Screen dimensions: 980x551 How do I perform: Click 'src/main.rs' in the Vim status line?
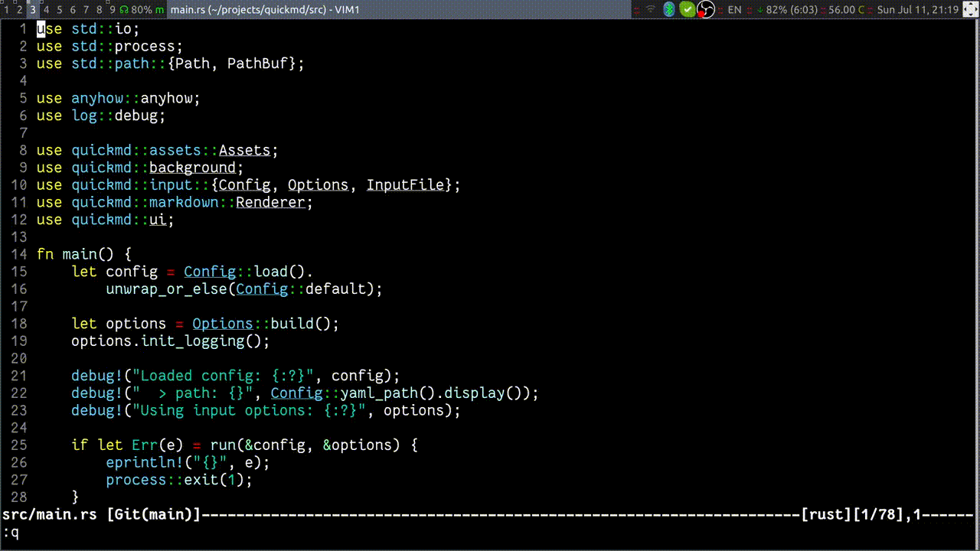coord(50,515)
